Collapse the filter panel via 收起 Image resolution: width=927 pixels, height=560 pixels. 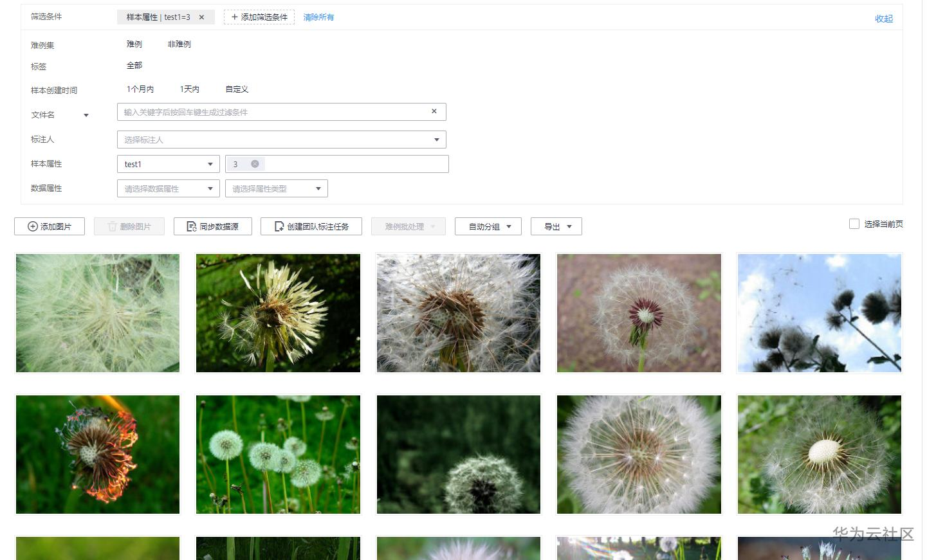click(884, 19)
